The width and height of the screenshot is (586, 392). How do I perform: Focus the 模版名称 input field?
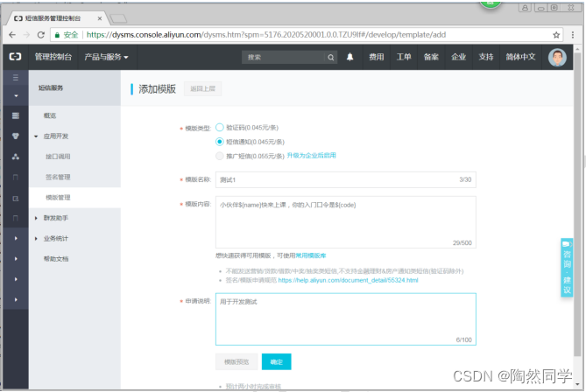(x=346, y=180)
